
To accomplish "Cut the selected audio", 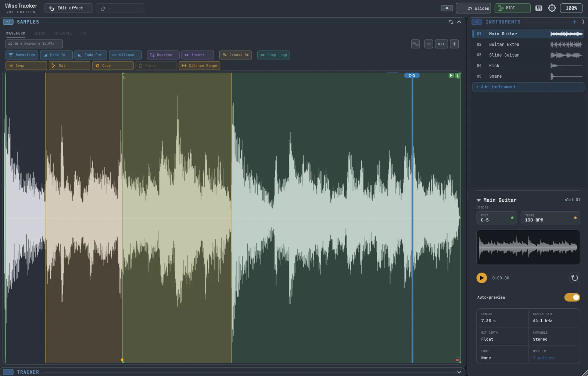I will pos(69,65).
